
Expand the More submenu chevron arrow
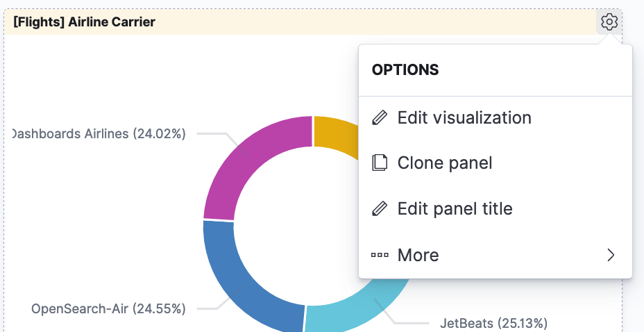click(611, 255)
